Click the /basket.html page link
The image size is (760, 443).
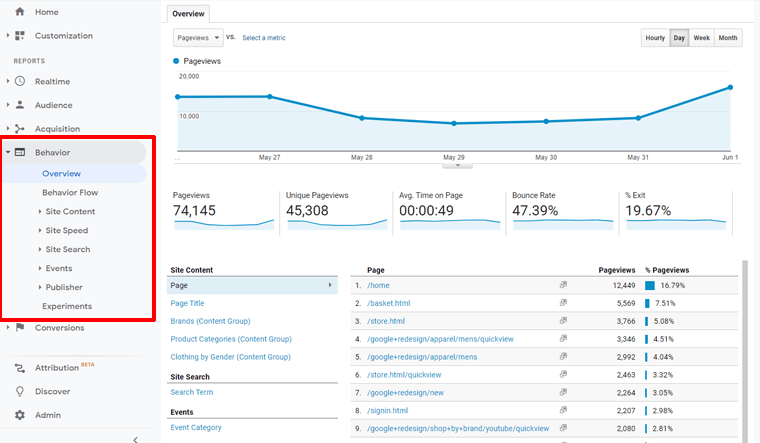point(388,303)
